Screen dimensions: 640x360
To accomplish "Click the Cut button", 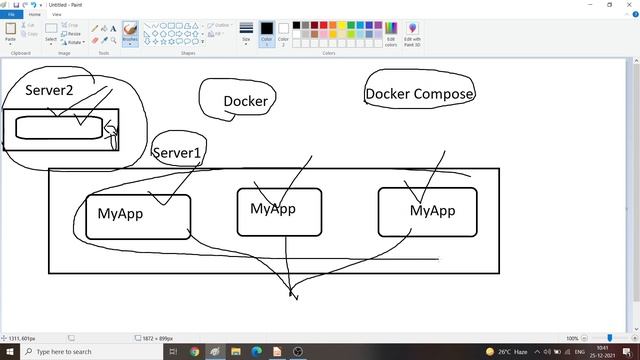I will click(28, 25).
